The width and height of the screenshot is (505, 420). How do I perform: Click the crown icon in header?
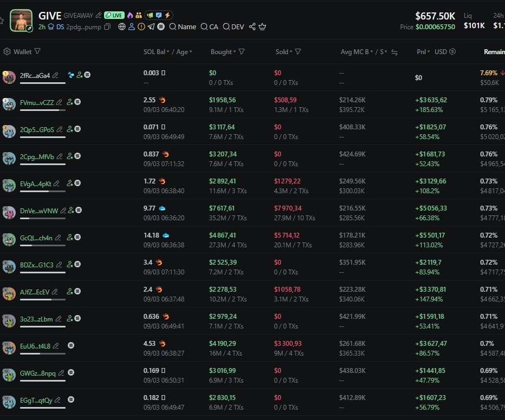tap(262, 27)
